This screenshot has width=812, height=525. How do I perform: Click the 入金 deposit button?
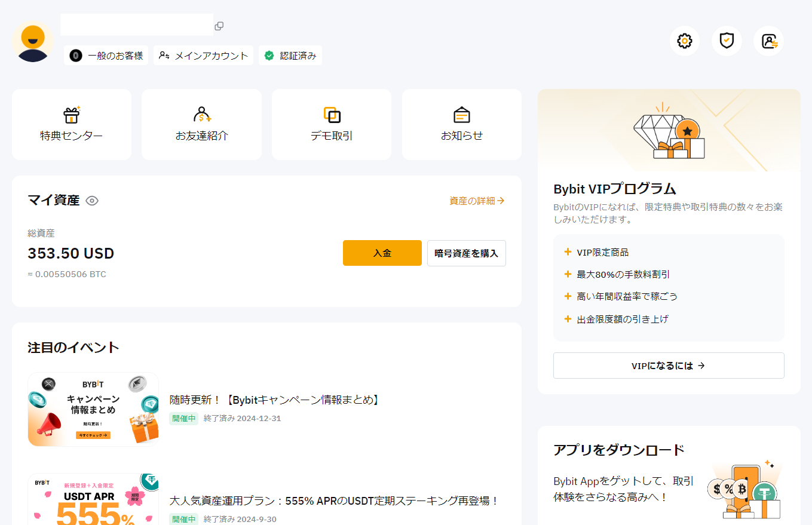[x=382, y=253]
